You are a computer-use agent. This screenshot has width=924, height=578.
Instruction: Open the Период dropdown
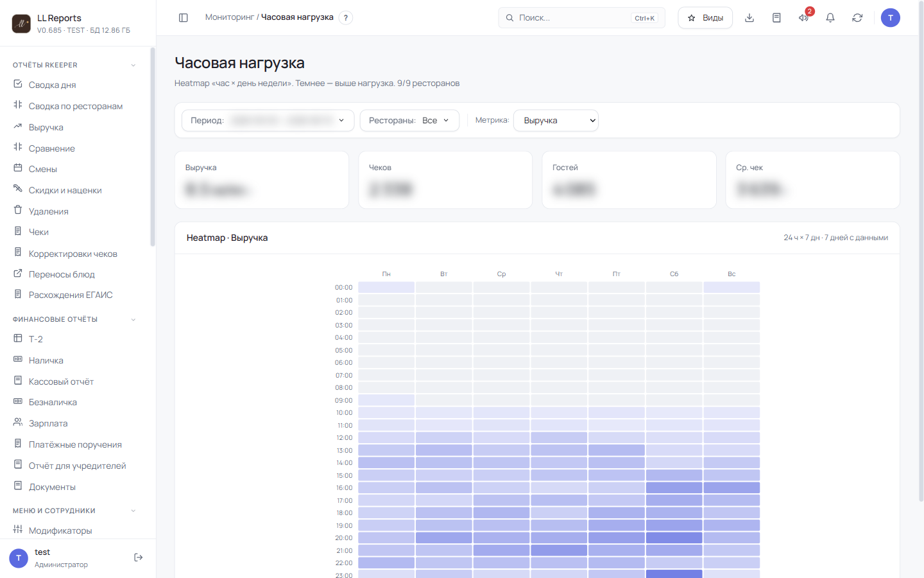[268, 120]
